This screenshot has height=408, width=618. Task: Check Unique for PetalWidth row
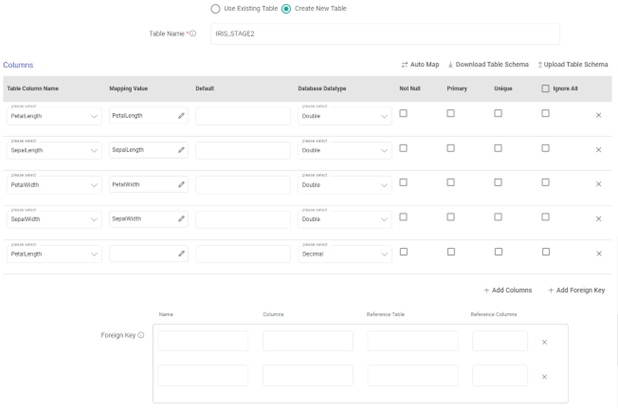coord(498,183)
